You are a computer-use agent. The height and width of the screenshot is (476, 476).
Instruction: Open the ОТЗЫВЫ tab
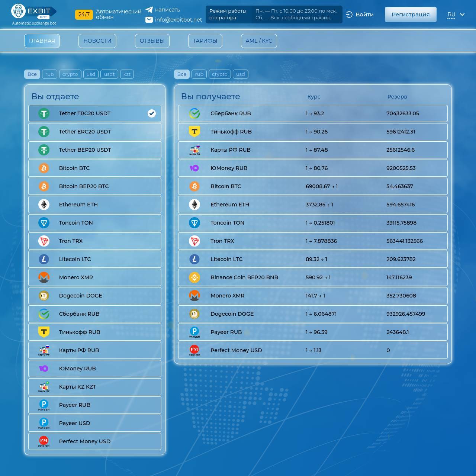[152, 41]
